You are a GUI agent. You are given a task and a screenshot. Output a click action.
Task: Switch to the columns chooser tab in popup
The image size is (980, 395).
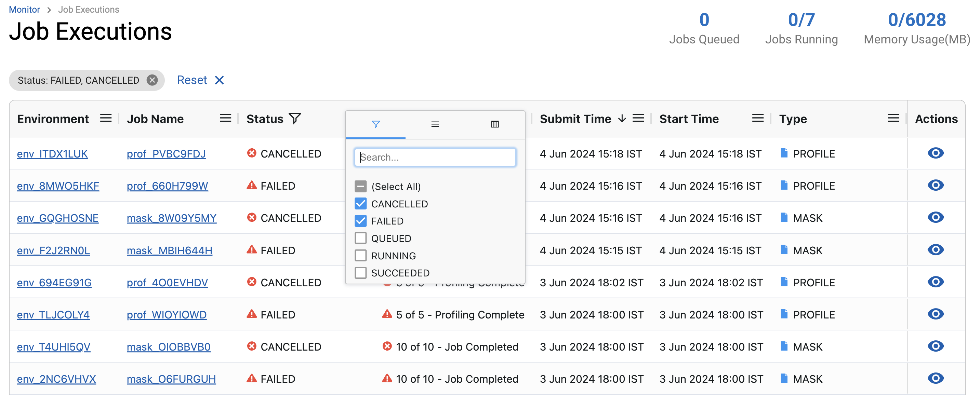(x=494, y=124)
